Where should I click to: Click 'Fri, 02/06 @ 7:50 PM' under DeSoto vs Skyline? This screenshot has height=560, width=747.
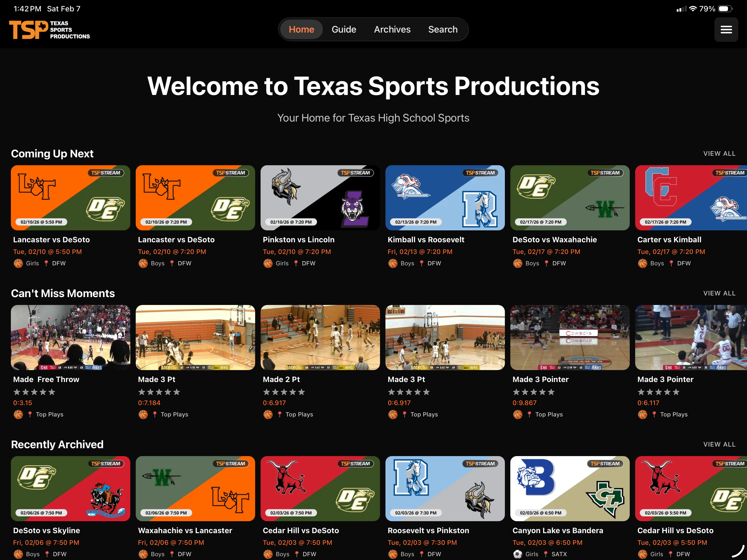point(46,543)
